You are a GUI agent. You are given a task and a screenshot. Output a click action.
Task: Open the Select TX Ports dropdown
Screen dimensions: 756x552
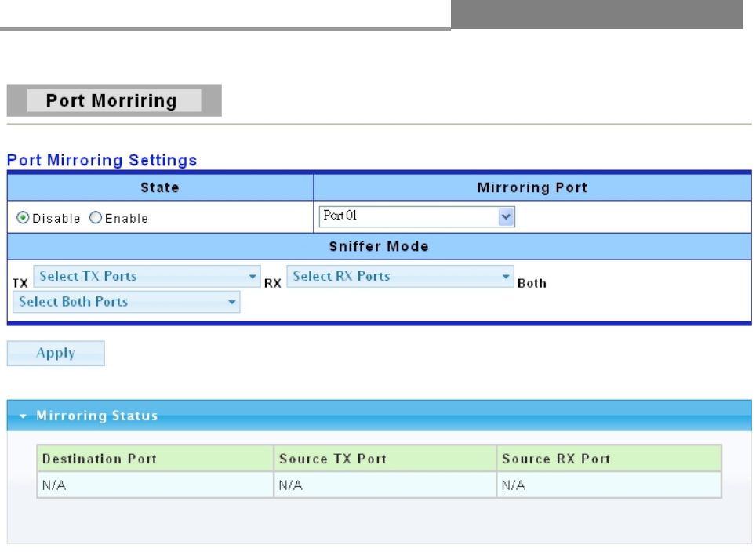[x=147, y=276]
